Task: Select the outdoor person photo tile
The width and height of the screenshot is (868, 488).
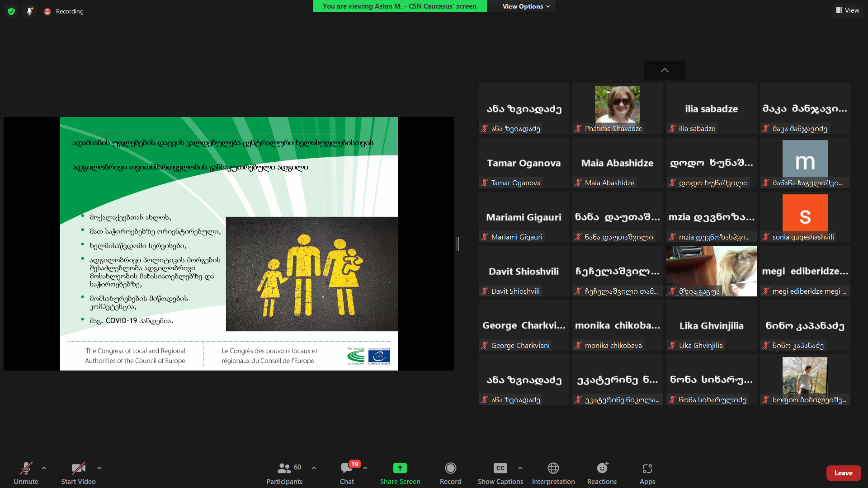Action: click(x=805, y=380)
